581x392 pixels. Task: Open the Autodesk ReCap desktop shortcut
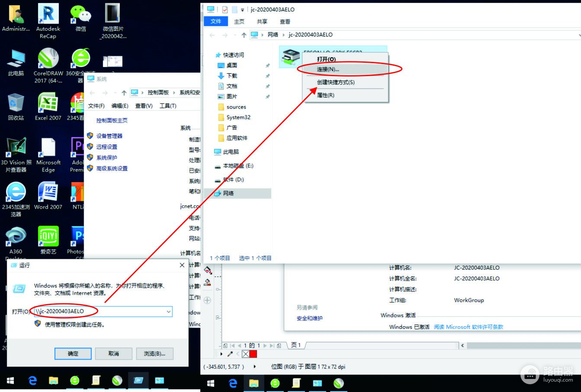coord(48,22)
